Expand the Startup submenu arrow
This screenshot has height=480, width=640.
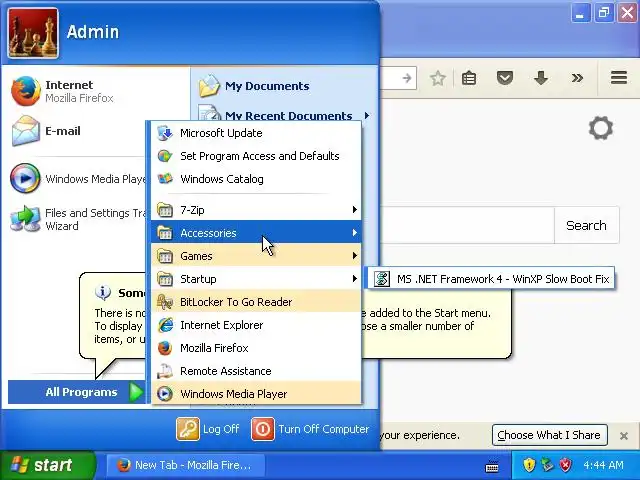[354, 279]
